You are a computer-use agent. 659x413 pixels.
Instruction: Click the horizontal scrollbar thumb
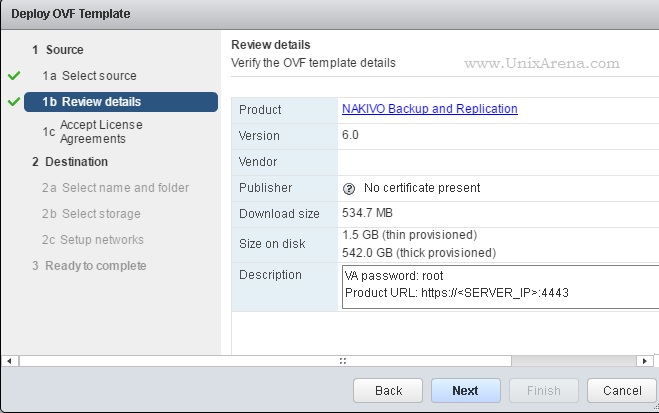pos(265,361)
